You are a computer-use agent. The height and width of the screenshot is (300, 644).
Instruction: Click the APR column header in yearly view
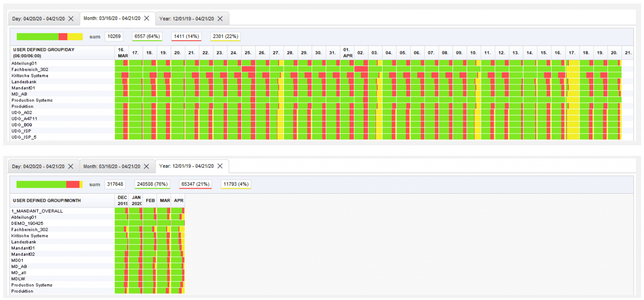click(x=178, y=200)
